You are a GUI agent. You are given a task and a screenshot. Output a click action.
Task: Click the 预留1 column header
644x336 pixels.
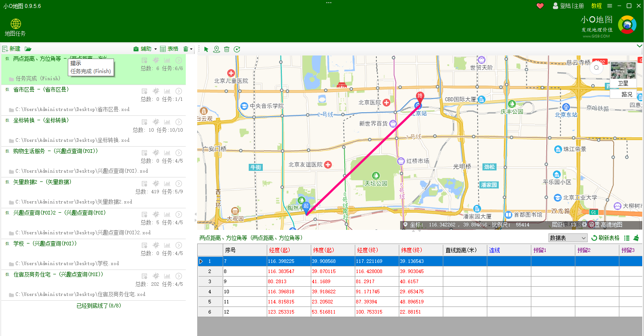(553, 250)
